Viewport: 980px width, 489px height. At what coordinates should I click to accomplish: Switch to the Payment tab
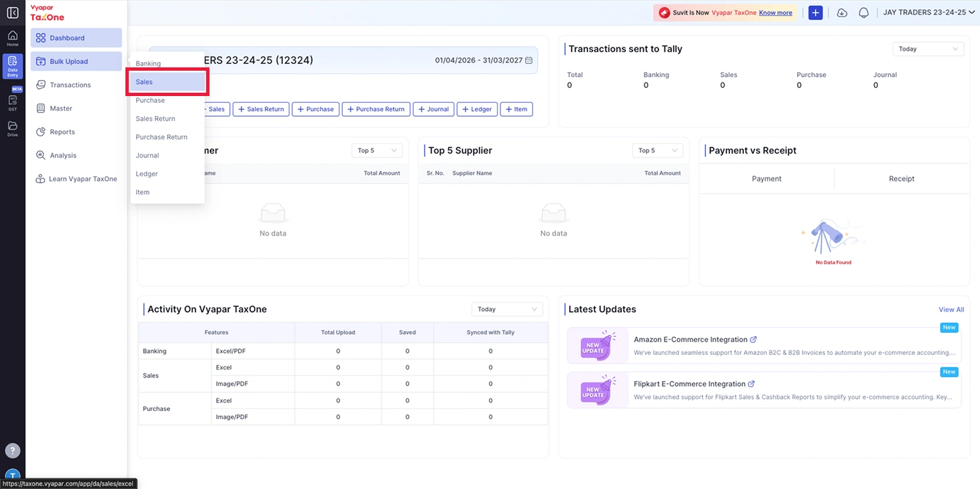pos(767,179)
